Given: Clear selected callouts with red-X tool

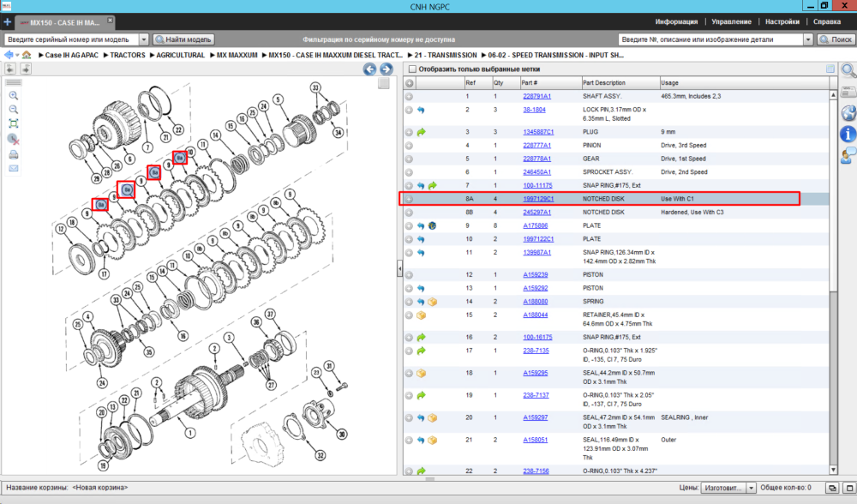Looking at the screenshot, I should pyautogui.click(x=14, y=140).
